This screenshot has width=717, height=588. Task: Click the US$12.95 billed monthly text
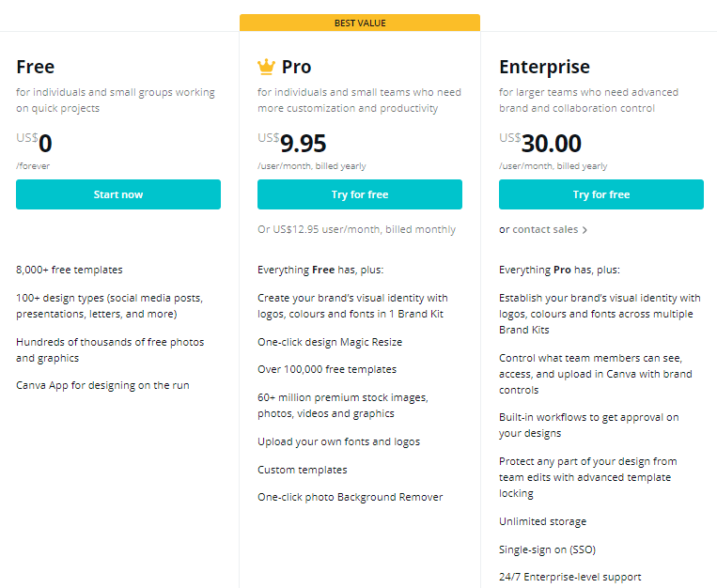point(357,229)
